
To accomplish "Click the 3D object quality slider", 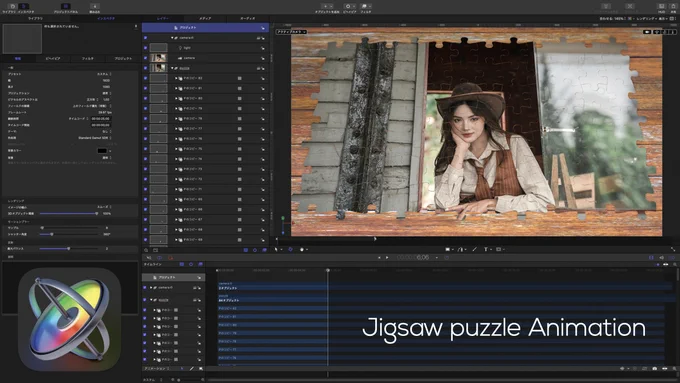I will coord(68,213).
